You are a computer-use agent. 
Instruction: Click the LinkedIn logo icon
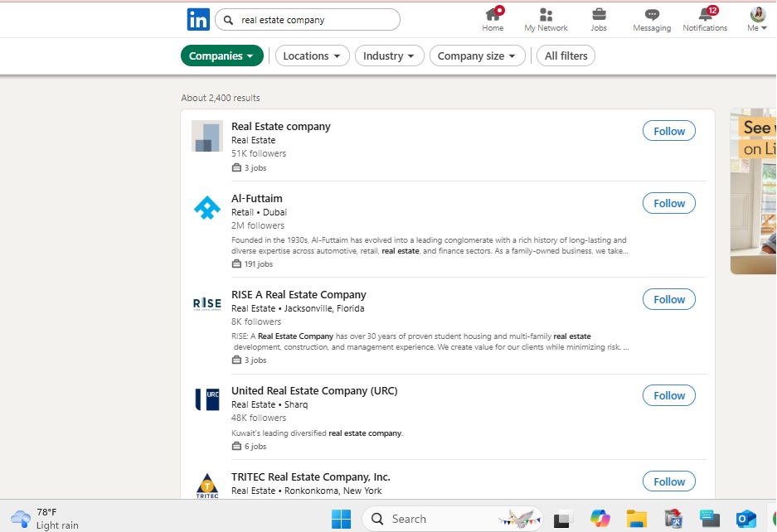click(x=198, y=20)
